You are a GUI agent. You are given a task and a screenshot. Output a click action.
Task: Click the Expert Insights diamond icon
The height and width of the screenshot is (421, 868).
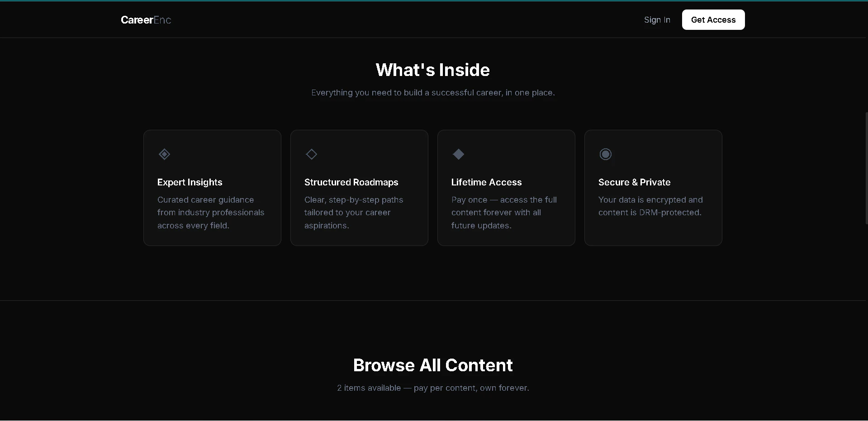pos(164,154)
